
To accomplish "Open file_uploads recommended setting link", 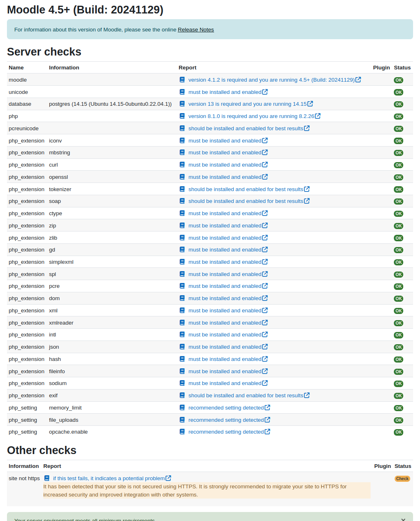I will 226,420.
